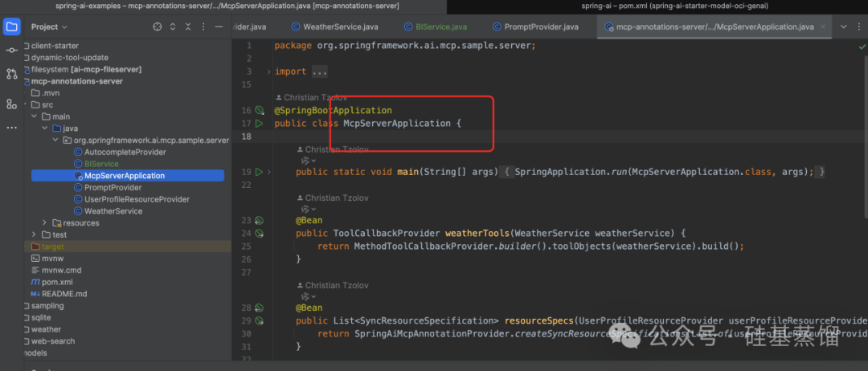868x371 pixels.
Task: Collapse the main folder in tree
Action: [35, 116]
